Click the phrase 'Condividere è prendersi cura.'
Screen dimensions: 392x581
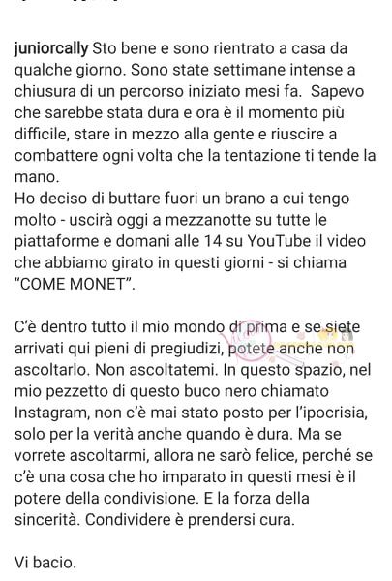(190, 520)
